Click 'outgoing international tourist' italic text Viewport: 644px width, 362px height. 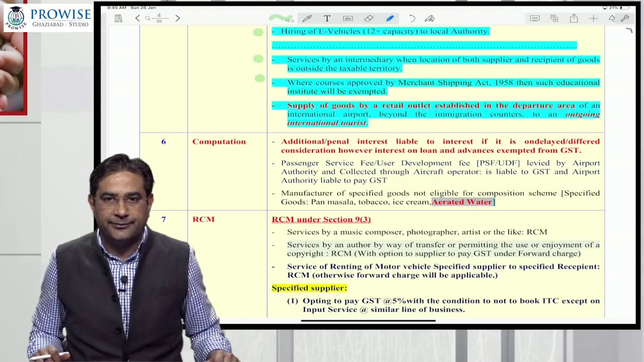point(443,119)
